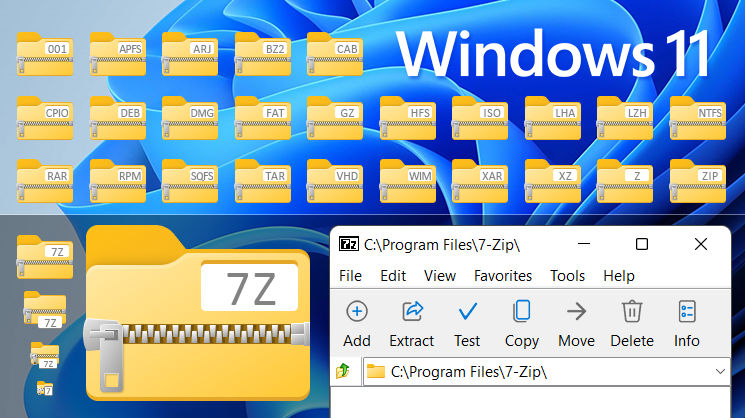Select the Copy toolbar icon
The width and height of the screenshot is (745, 418).
click(522, 312)
